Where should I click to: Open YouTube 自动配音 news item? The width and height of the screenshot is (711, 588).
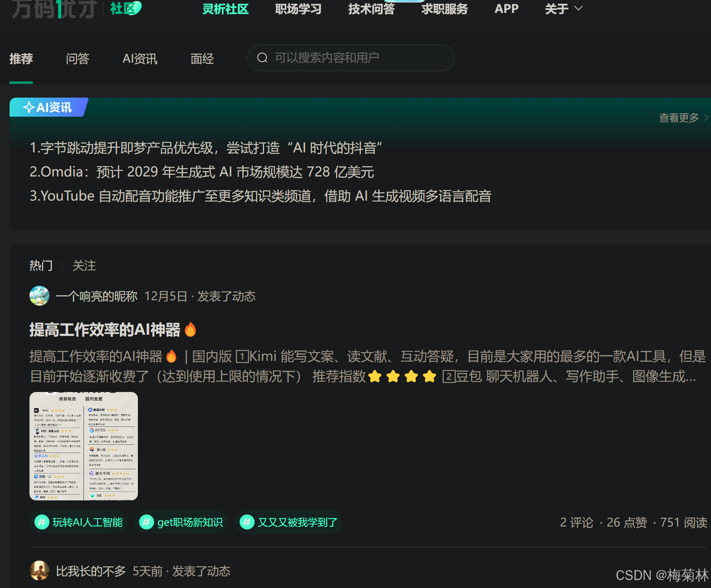[260, 196]
